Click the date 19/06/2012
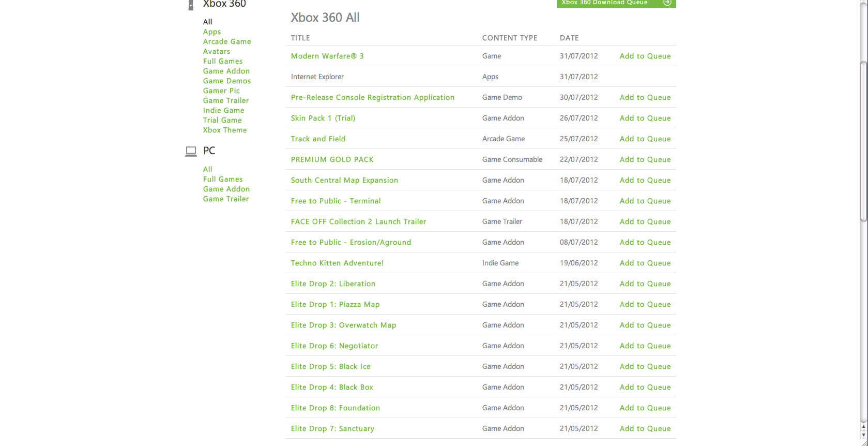Image resolution: width=868 pixels, height=446 pixels. 579,263
